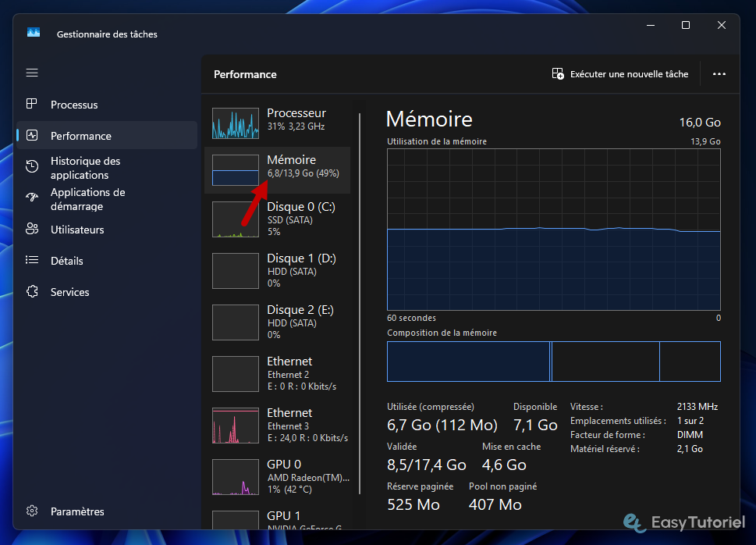
Task: Toggle the hamburger navigation menu
Action: (x=32, y=73)
